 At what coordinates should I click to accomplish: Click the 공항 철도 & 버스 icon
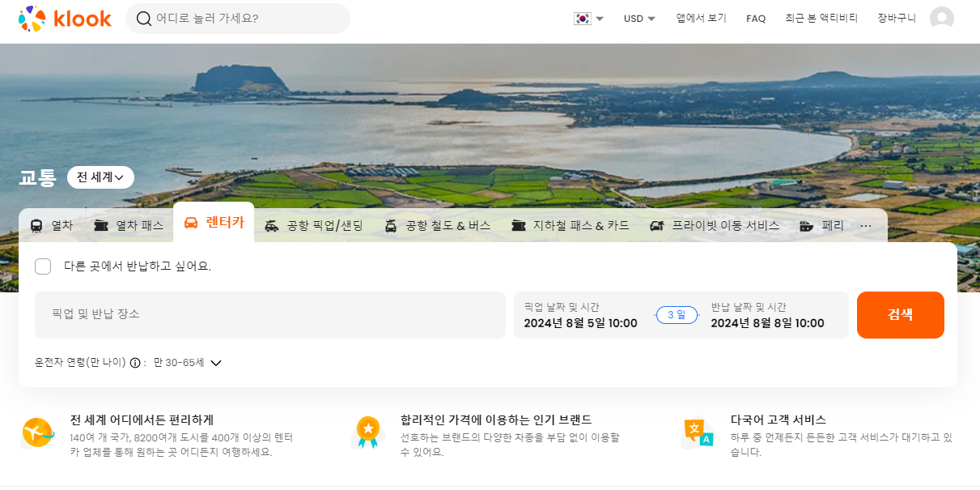coord(391,226)
